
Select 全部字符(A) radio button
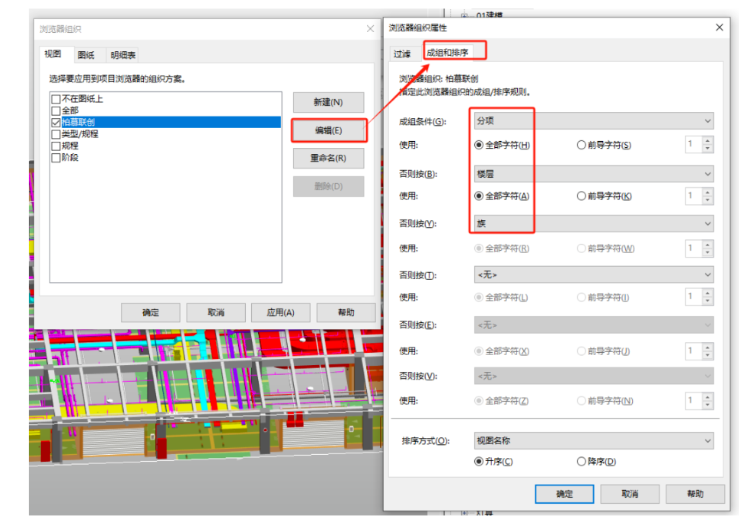click(479, 196)
